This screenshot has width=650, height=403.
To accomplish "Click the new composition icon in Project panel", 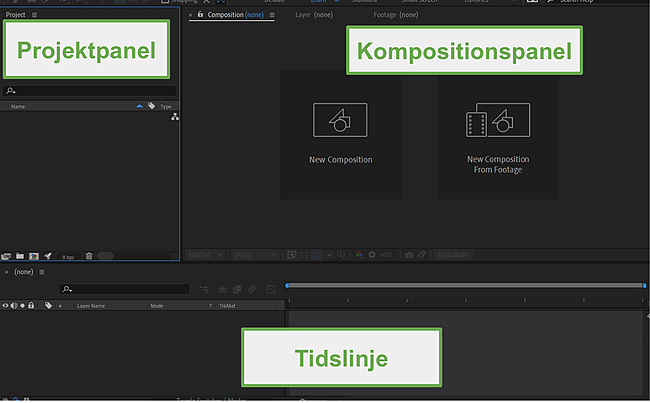I will pos(34,256).
